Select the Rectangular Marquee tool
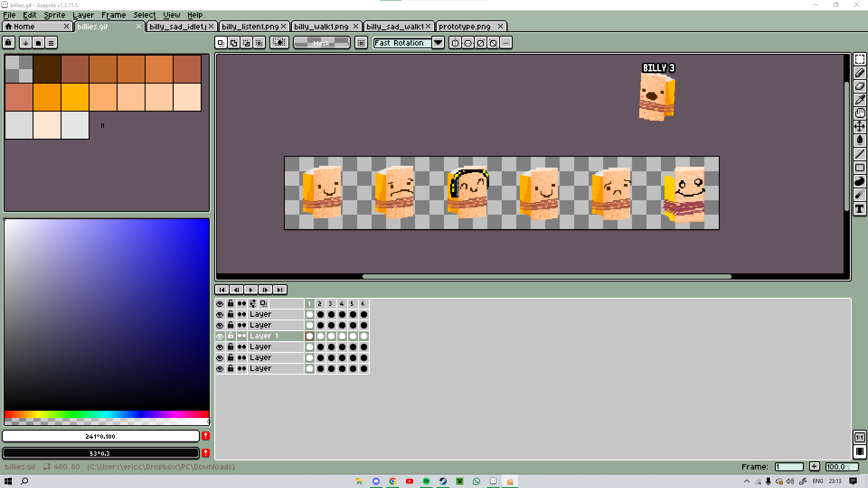 859,60
